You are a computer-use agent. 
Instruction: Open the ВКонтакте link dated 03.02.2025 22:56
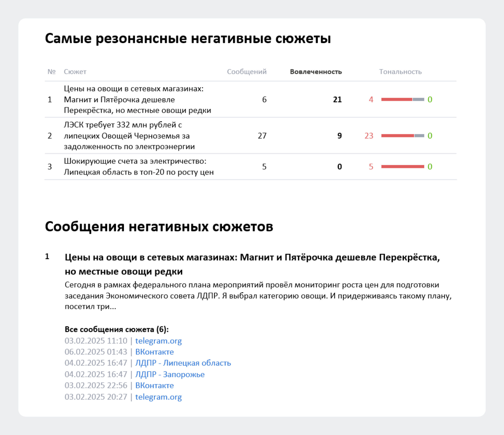pyautogui.click(x=154, y=385)
